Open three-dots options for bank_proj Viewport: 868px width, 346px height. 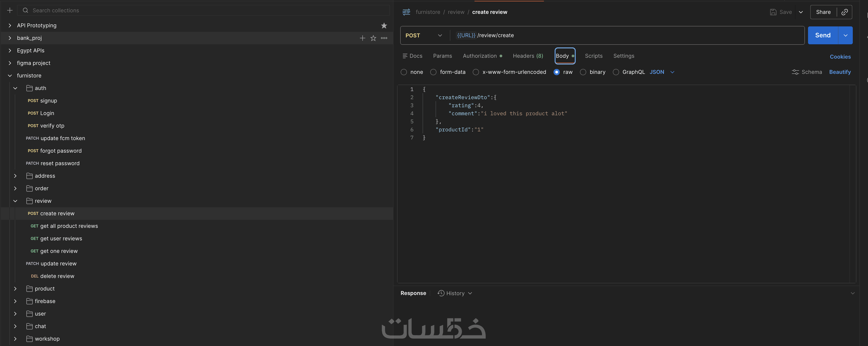point(384,38)
